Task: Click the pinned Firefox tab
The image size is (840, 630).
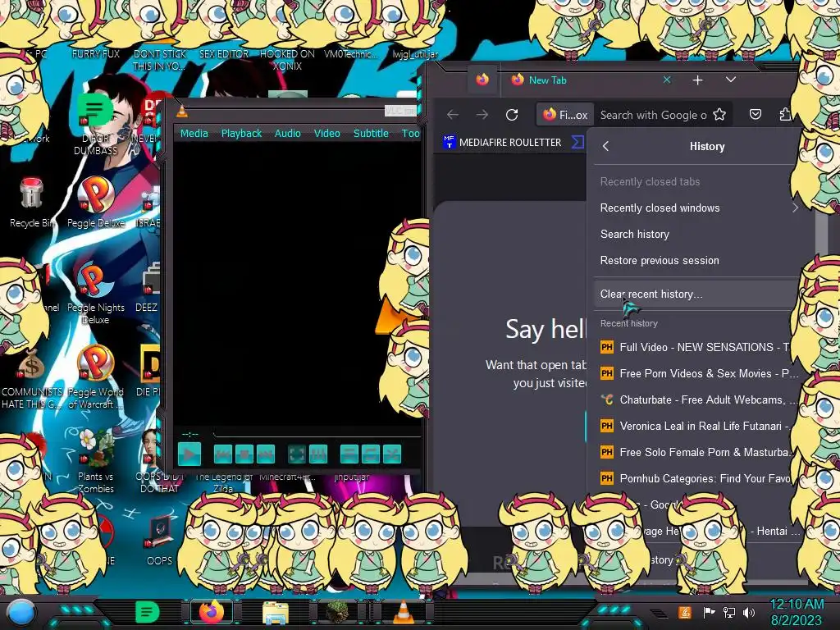Action: coord(482,80)
